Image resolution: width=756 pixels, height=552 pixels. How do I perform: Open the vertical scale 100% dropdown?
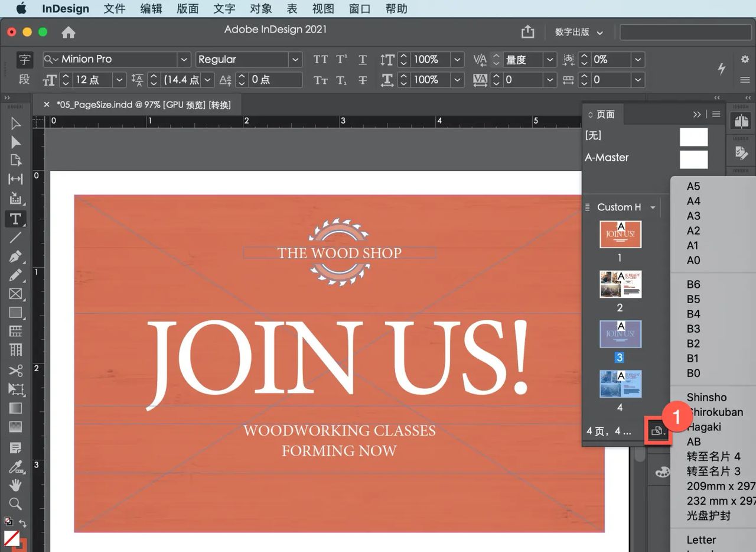pos(457,59)
